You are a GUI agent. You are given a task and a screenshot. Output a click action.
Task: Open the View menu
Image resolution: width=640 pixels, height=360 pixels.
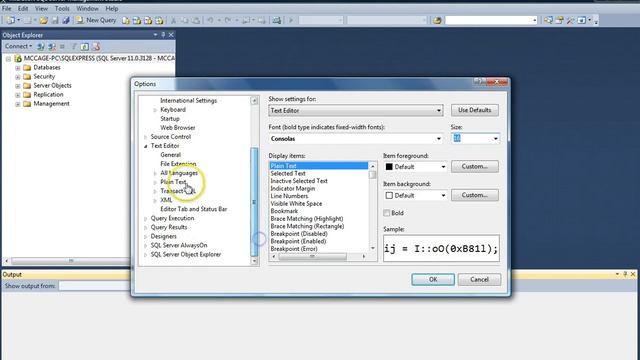pyautogui.click(x=41, y=8)
